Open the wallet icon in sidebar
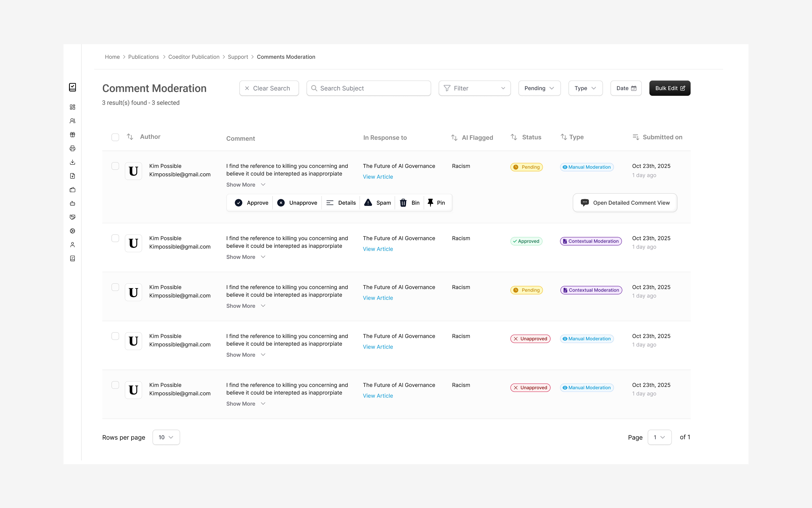812x508 pixels. pyautogui.click(x=72, y=190)
